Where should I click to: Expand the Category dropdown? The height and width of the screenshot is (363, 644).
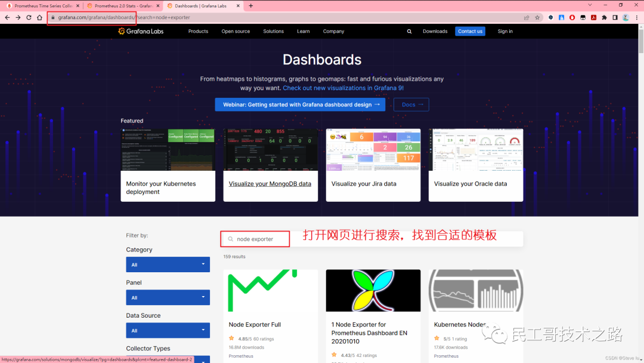[x=168, y=264]
